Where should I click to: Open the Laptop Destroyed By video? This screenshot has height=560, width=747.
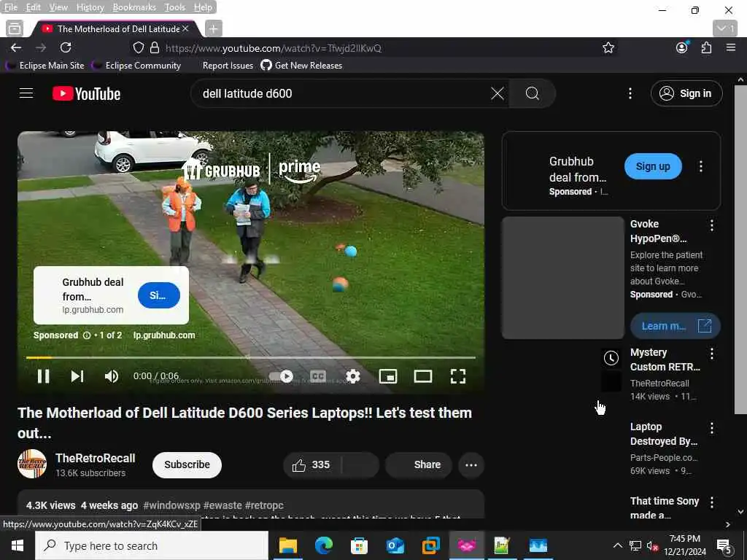coord(664,434)
